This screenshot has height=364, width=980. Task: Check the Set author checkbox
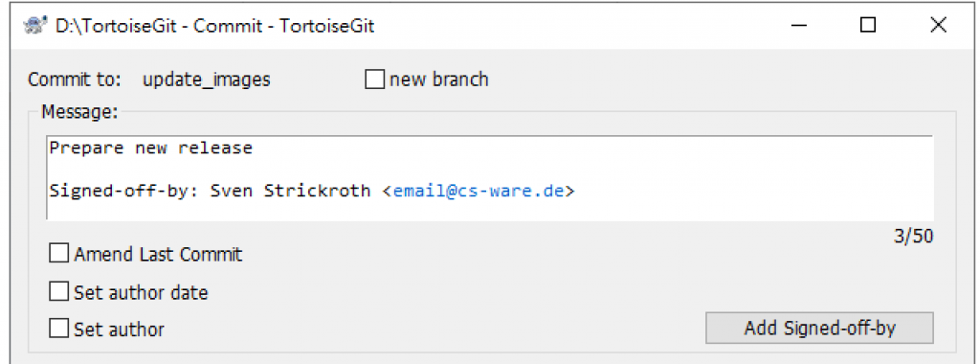pyautogui.click(x=58, y=329)
